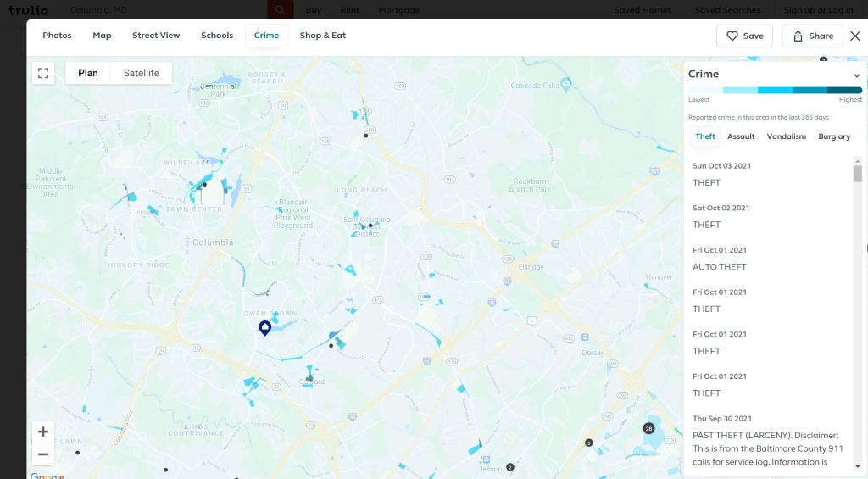Collapse the Crime panel chevron

(x=856, y=75)
